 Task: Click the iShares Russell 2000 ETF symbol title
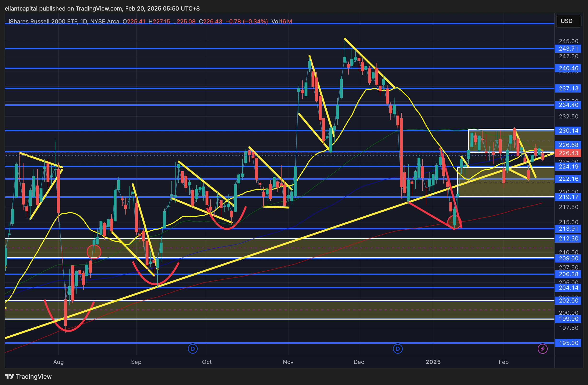pyautogui.click(x=43, y=22)
